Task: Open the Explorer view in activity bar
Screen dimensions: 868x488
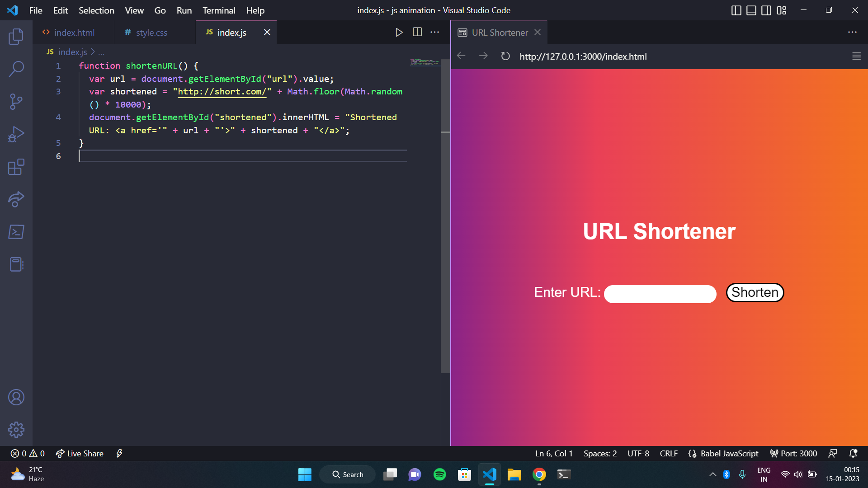Action: click(16, 37)
